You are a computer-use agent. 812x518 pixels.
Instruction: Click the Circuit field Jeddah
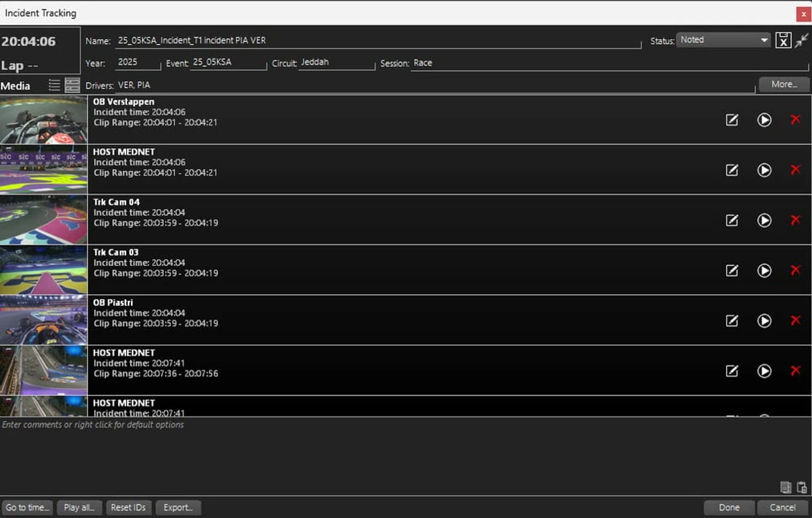[x=336, y=62]
